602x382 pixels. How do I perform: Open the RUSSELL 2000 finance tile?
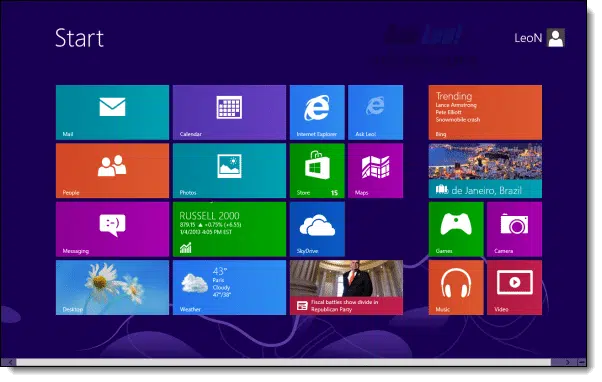229,229
